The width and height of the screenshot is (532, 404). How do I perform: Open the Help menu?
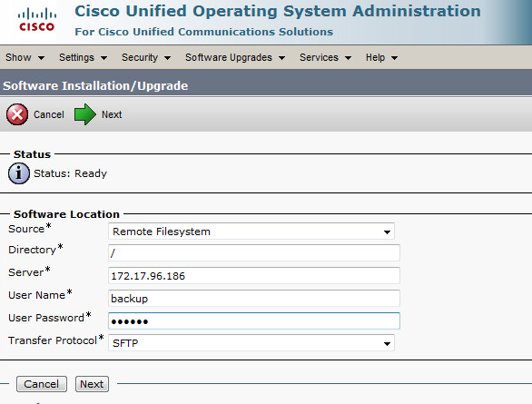(x=381, y=58)
